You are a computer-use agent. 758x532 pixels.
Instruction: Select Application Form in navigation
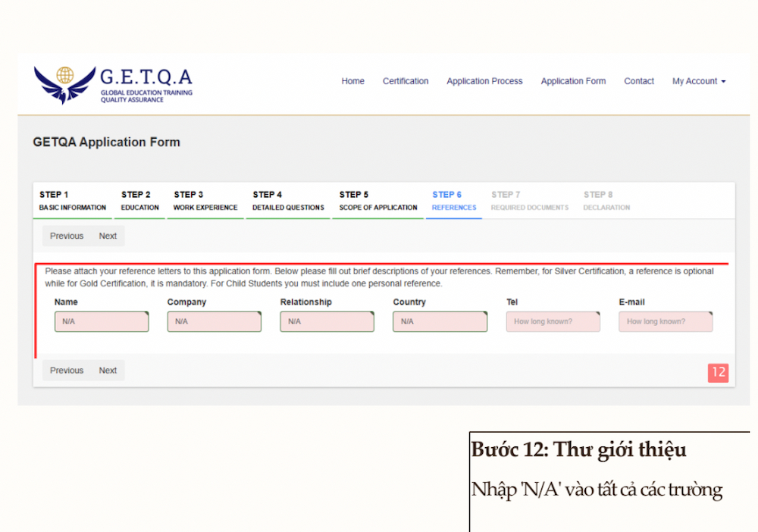[573, 81]
